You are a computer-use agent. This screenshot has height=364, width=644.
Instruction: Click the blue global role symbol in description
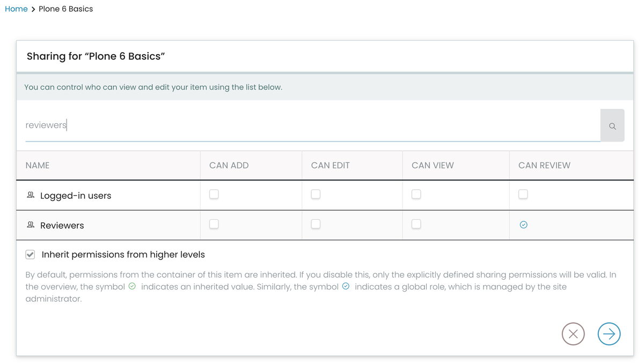tap(346, 286)
